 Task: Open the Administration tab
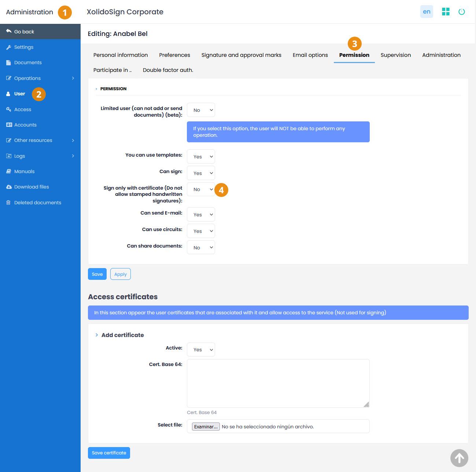pyautogui.click(x=441, y=55)
